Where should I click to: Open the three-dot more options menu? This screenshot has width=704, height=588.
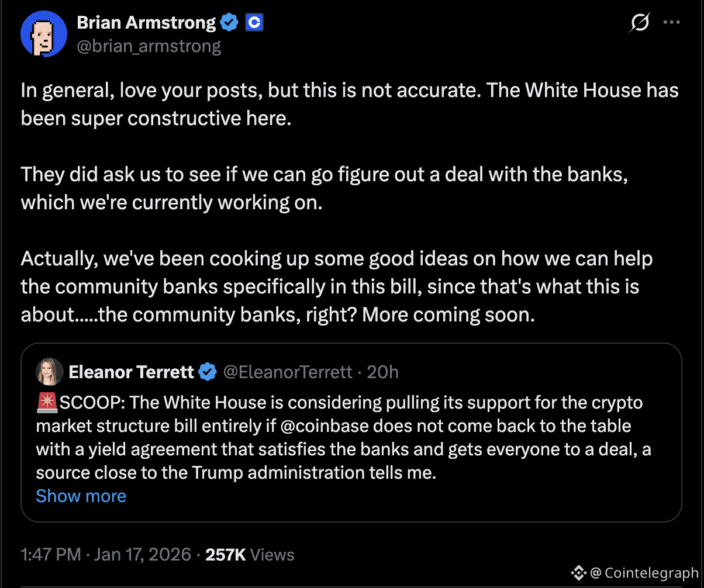671,22
